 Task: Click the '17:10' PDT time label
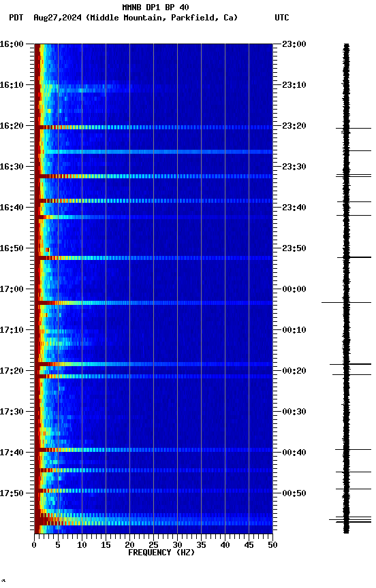pos(12,330)
